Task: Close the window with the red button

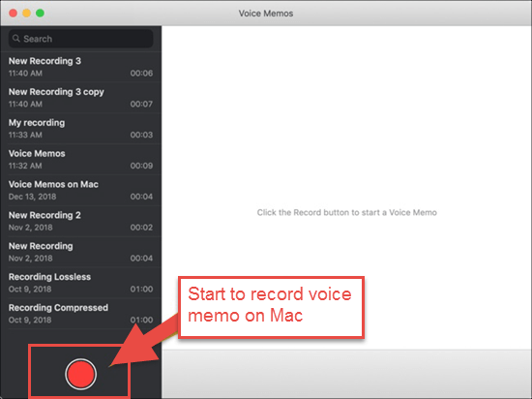Action: point(13,14)
